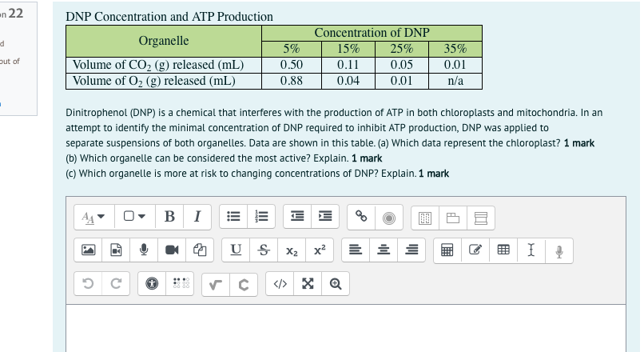Open the calculator equation editor
Image resolution: width=644 pixels, height=352 pixels.
[447, 250]
